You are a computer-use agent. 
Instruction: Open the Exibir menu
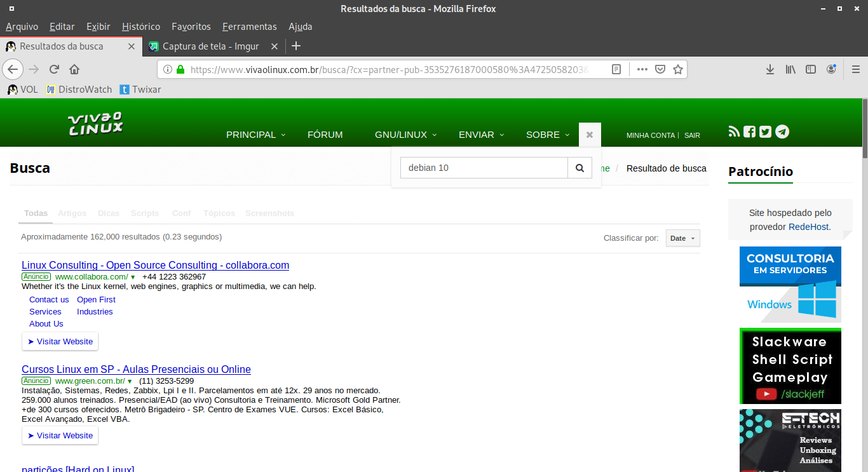click(98, 27)
